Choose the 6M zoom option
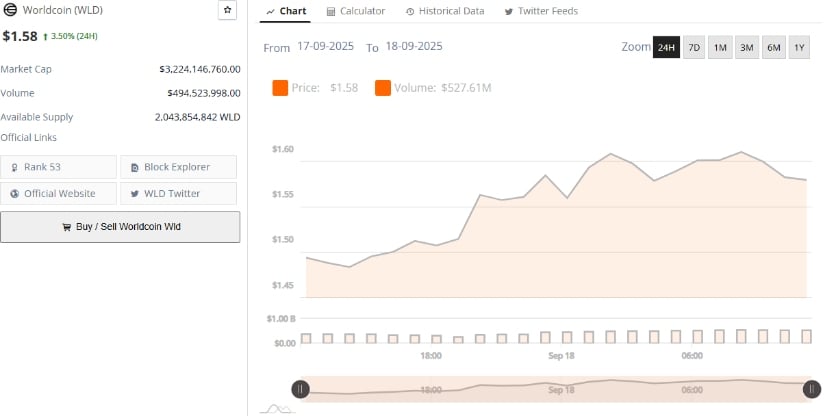Image resolution: width=825 pixels, height=416 pixels. pyautogui.click(x=773, y=47)
